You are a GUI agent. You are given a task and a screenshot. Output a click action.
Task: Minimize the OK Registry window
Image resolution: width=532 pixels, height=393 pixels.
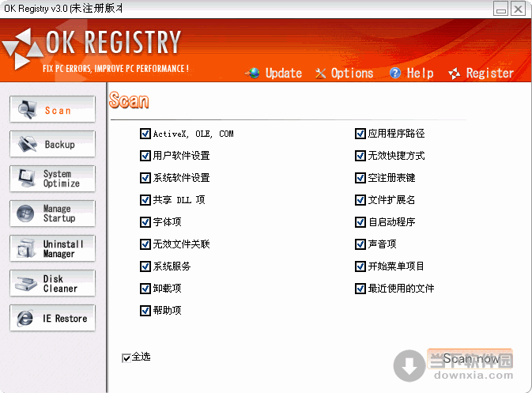click(x=500, y=9)
